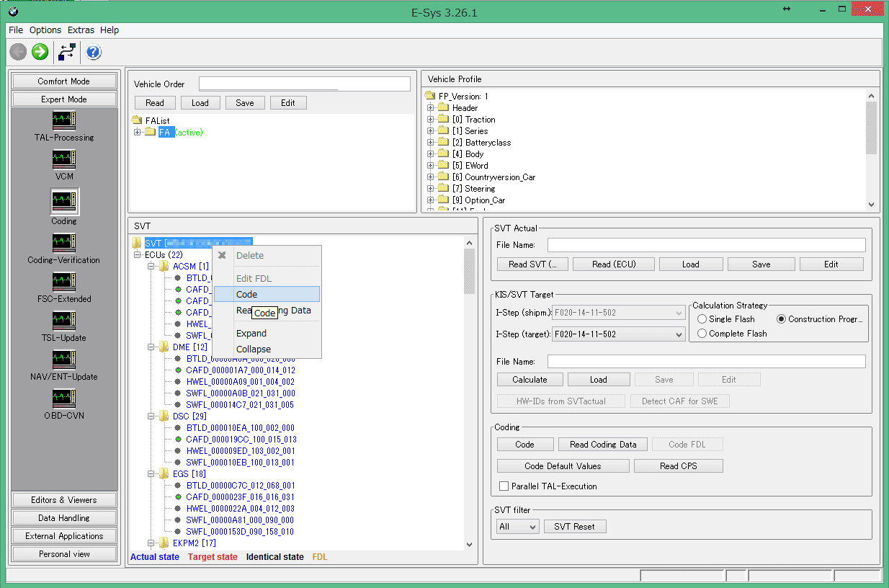Image resolution: width=889 pixels, height=588 pixels.
Task: Click green dot beside CAFD_000001A7_000_014_012
Action: [x=178, y=370]
